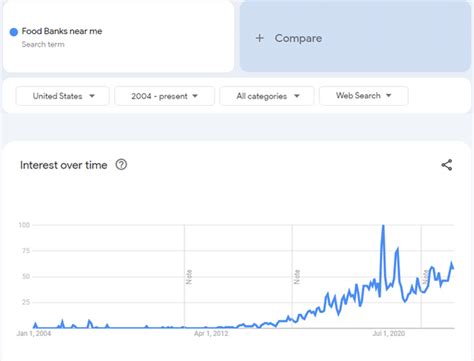Open the Web Search type dropdown
The image size is (474, 361).
pos(364,96)
